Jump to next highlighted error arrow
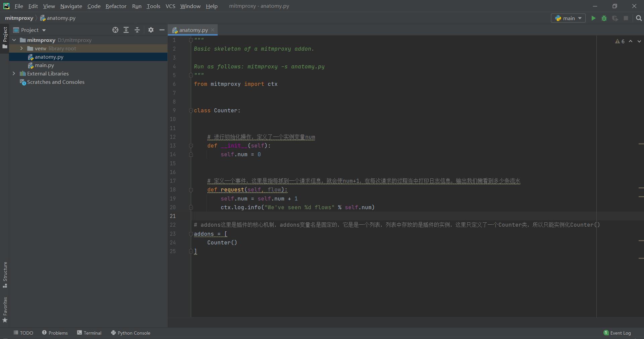Screen dimensions: 644x339 click(639, 41)
